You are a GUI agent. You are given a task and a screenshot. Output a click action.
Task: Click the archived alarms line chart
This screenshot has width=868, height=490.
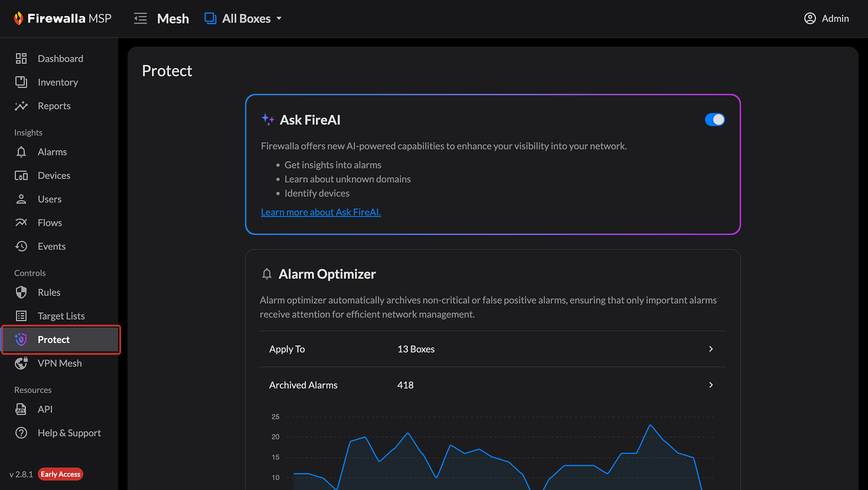pyautogui.click(x=493, y=452)
